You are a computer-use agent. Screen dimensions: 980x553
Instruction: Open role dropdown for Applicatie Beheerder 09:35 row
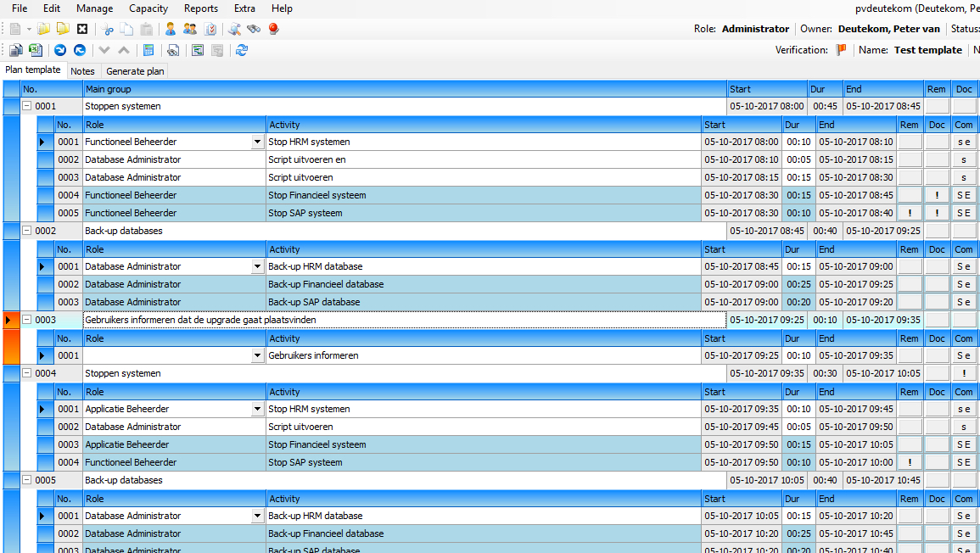click(257, 409)
